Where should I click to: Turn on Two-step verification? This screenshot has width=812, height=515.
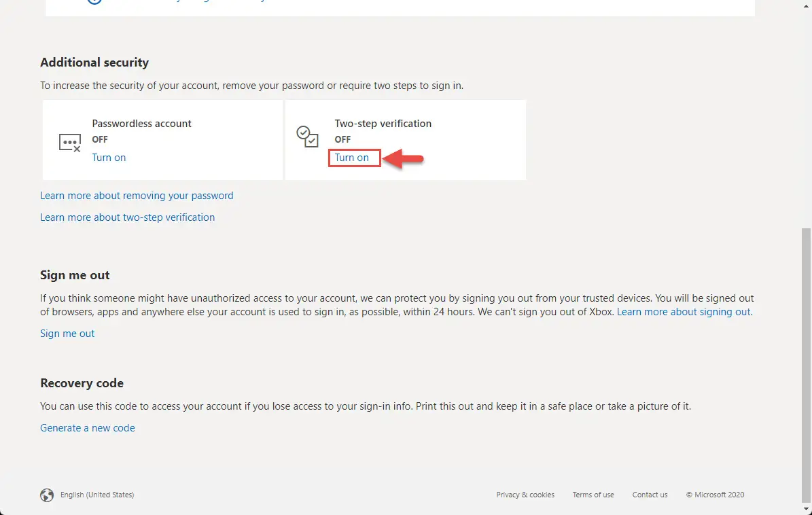[351, 158]
